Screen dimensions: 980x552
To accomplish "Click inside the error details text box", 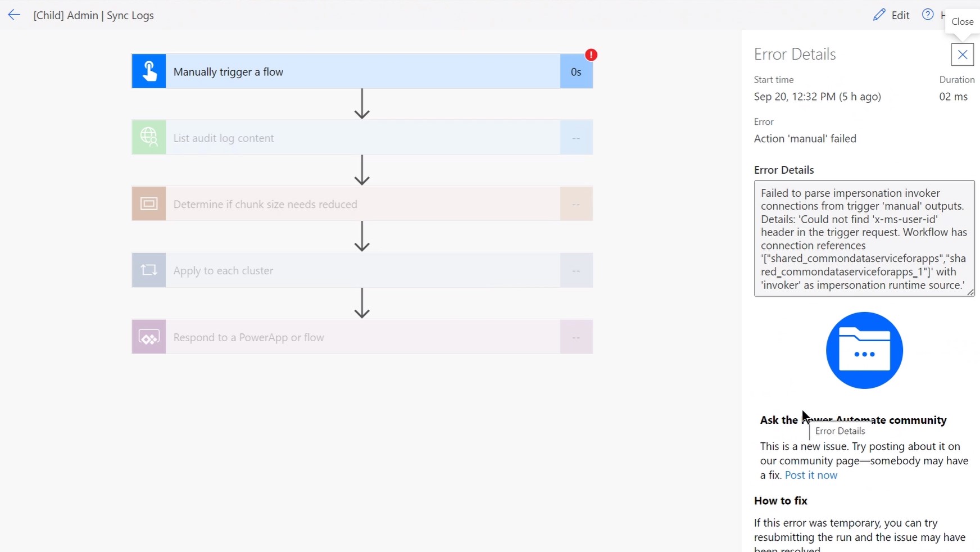I will [x=864, y=238].
